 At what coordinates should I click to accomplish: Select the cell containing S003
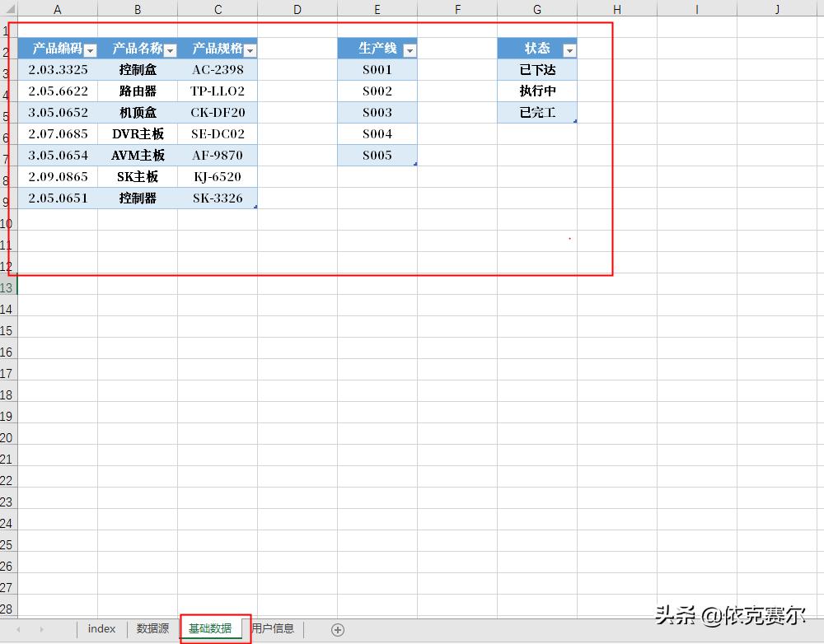click(377, 112)
